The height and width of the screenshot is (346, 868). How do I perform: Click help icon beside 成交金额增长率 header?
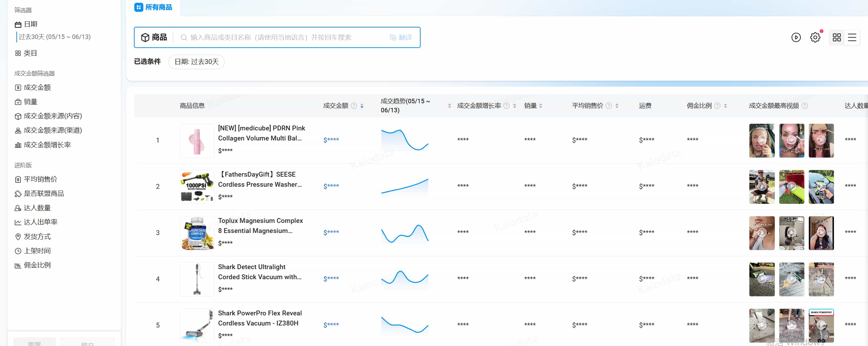pos(507,106)
